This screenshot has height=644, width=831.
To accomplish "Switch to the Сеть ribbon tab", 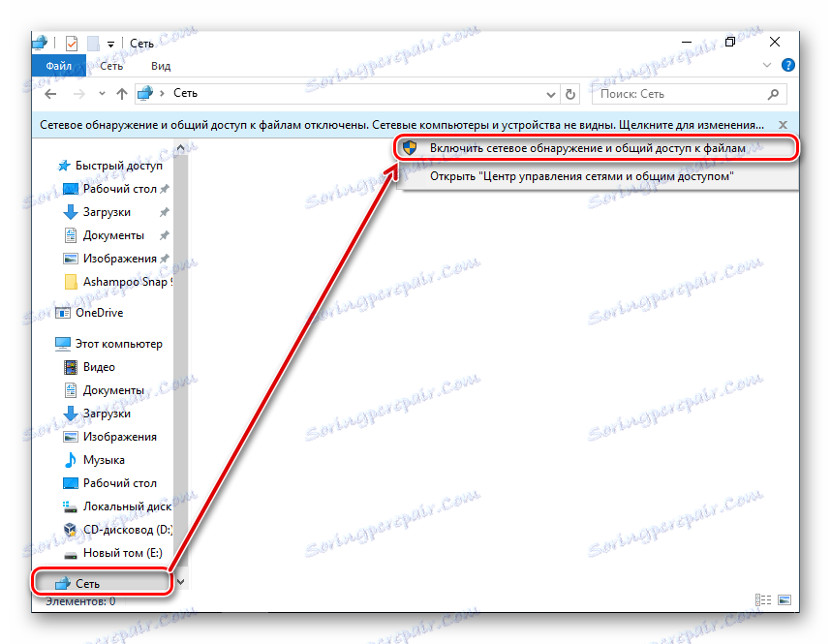I will pyautogui.click(x=111, y=66).
